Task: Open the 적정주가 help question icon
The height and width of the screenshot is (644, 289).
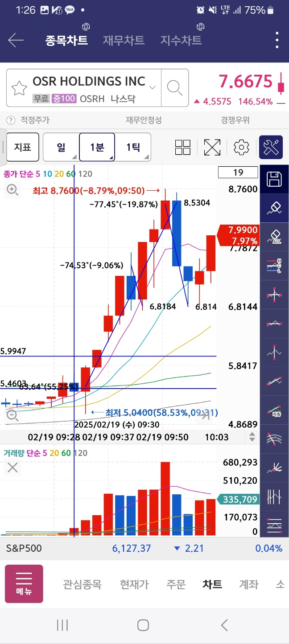Action: [10, 120]
